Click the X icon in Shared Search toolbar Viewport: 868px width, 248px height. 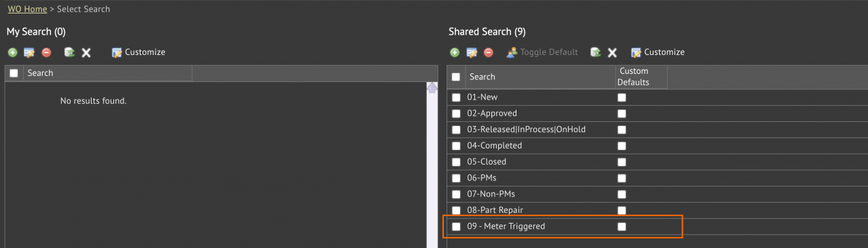(x=612, y=52)
